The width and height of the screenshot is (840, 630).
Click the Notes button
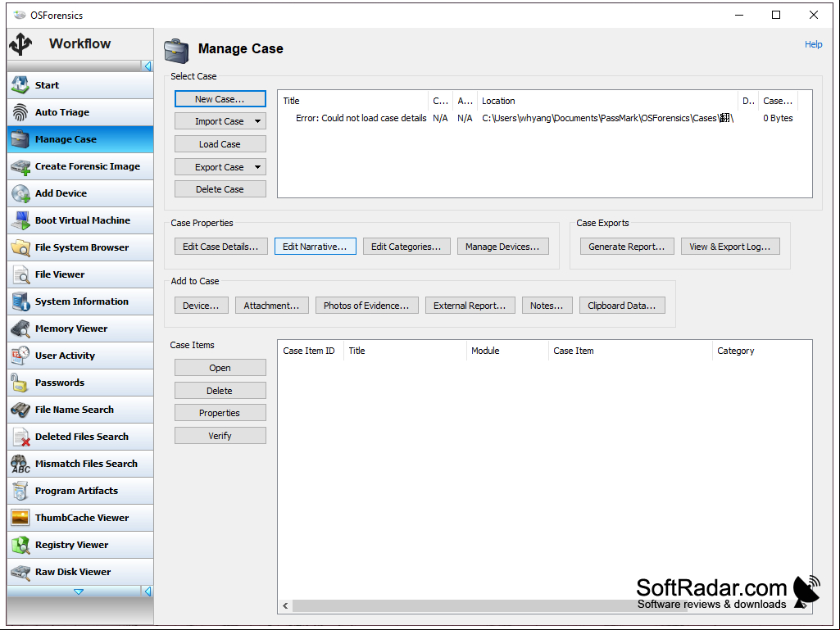(x=547, y=306)
